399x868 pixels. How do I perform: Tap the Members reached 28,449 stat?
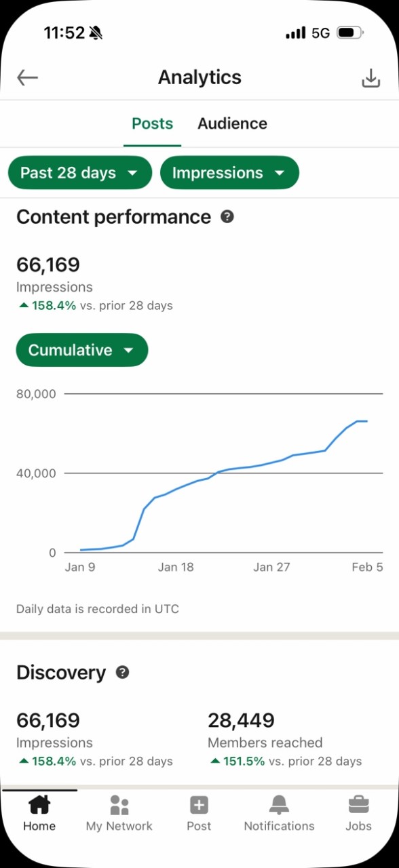(x=242, y=720)
